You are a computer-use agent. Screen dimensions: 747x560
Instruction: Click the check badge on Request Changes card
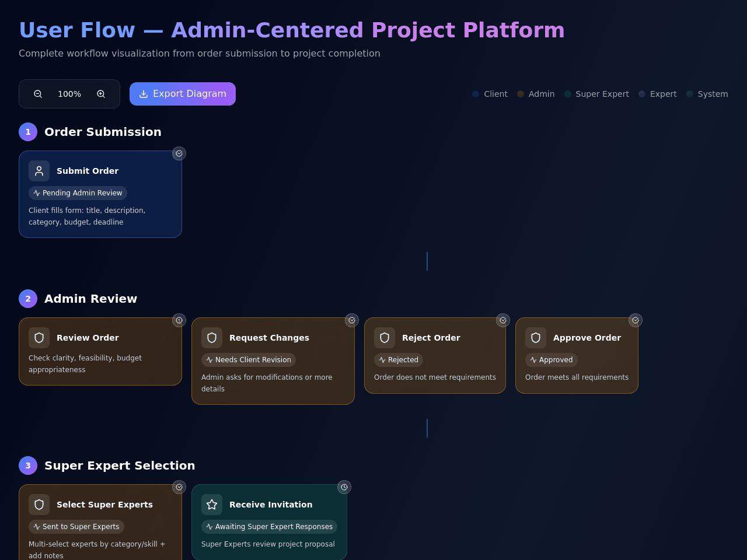(x=352, y=320)
